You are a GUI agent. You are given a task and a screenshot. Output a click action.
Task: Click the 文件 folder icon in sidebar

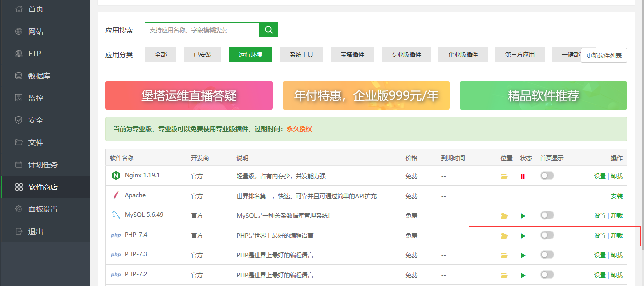pos(19,142)
